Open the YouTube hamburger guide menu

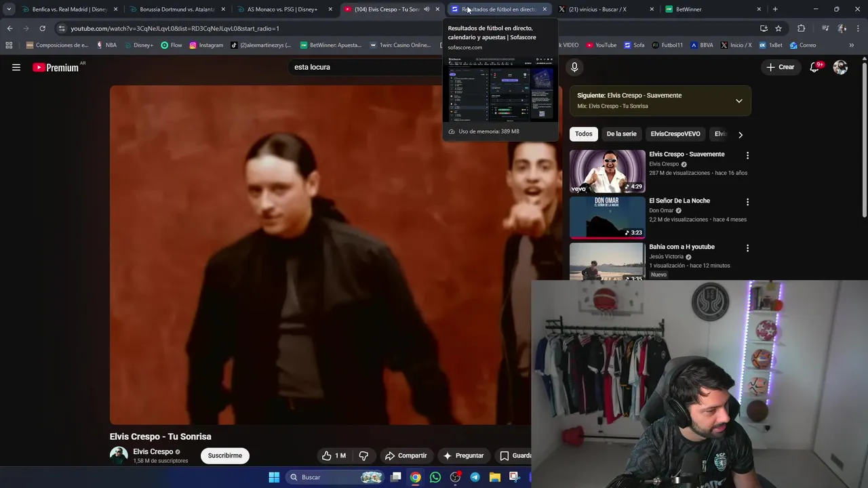click(16, 67)
